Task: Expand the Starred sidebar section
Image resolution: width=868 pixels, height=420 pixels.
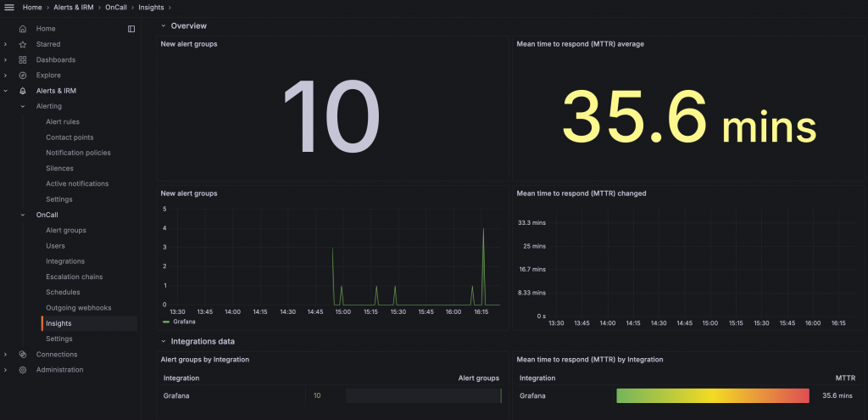Action: [6, 44]
